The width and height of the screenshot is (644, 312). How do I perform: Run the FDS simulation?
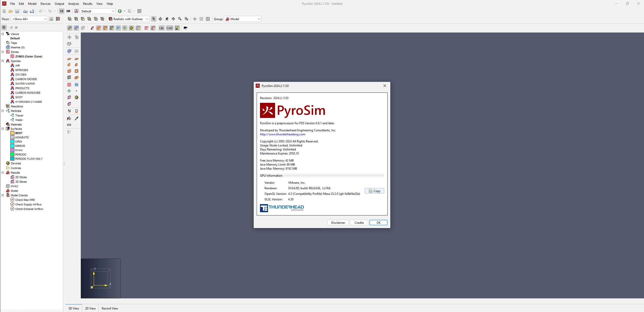point(120,11)
